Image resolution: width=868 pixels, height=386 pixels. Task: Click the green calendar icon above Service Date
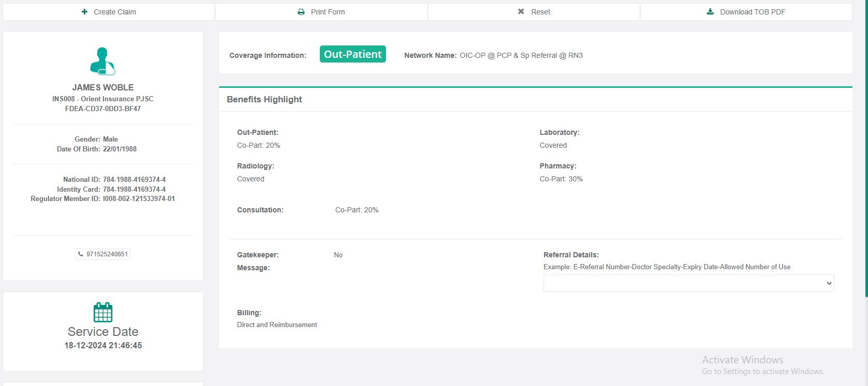coord(103,312)
